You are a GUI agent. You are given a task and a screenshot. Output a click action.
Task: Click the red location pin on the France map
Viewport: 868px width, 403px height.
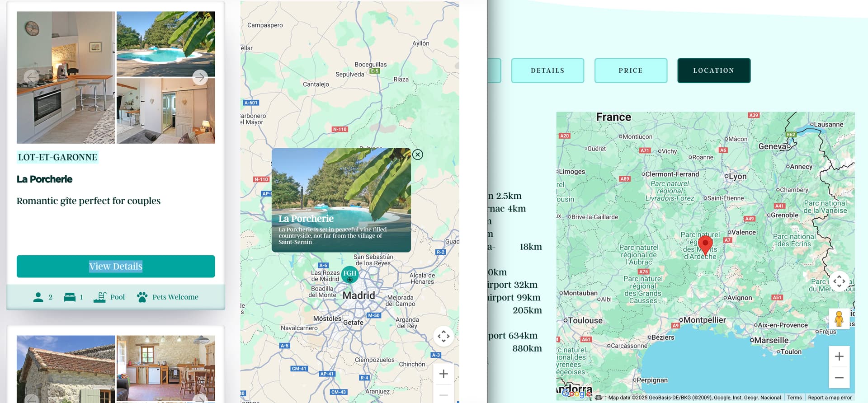coord(705,246)
